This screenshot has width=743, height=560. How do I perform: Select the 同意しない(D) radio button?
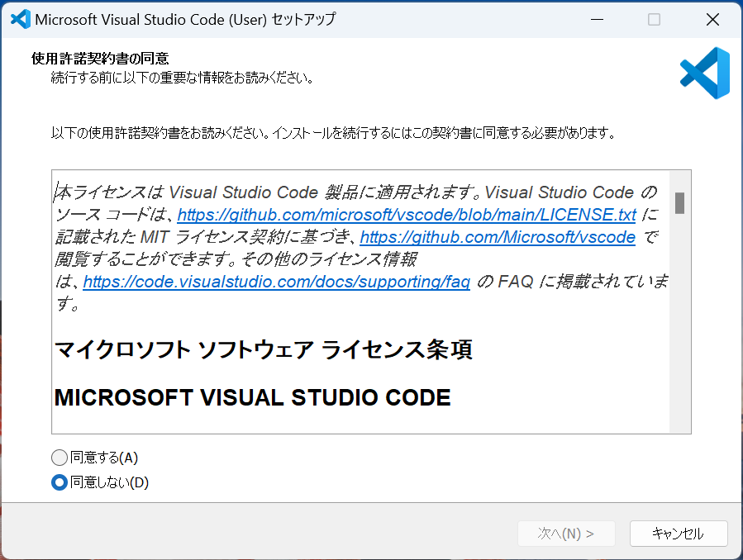click(59, 482)
